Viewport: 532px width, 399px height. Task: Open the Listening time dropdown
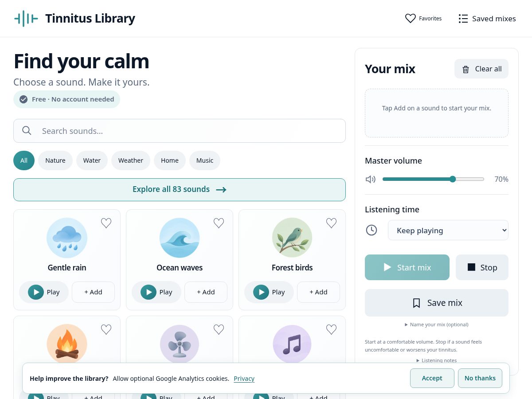click(448, 230)
